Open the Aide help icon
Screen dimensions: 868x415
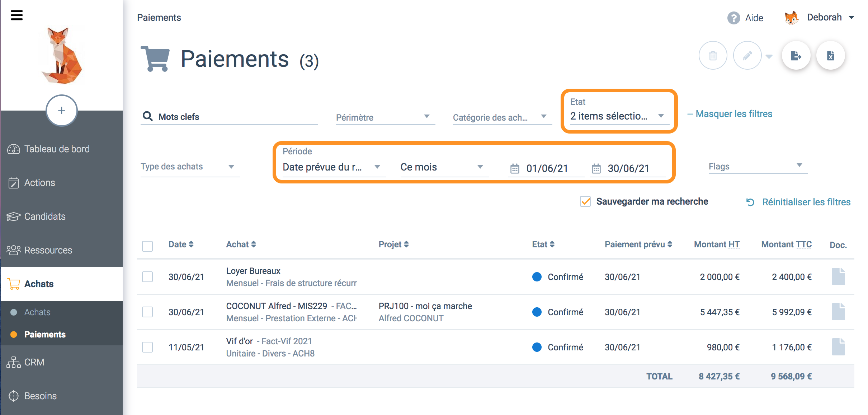[733, 18]
